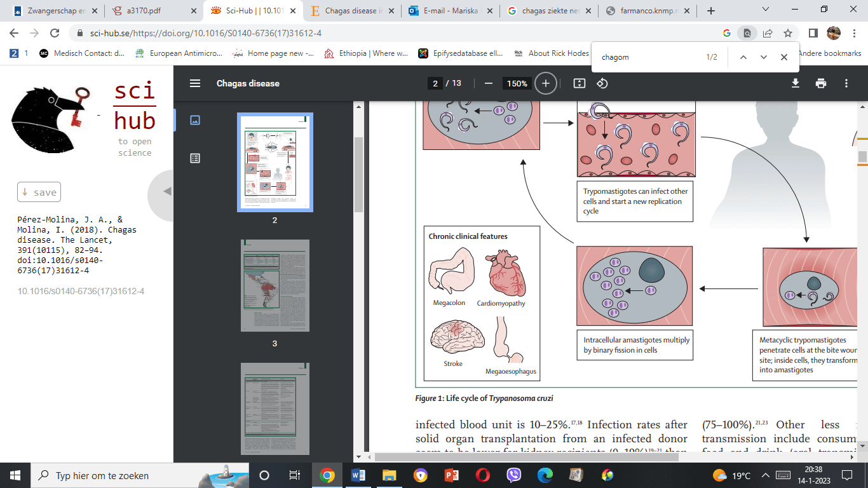
Task: Open a new browser tab
Action: pyautogui.click(x=711, y=10)
